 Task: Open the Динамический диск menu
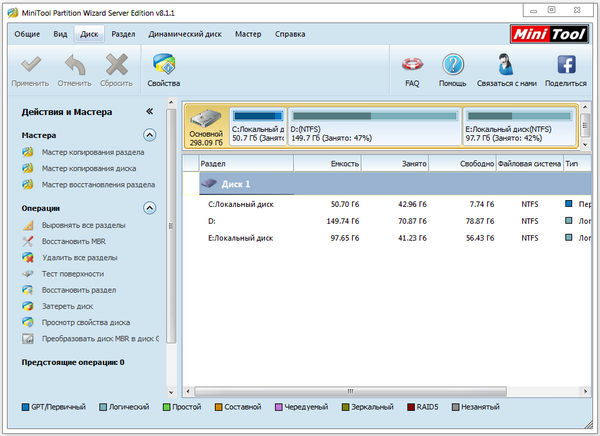[185, 34]
